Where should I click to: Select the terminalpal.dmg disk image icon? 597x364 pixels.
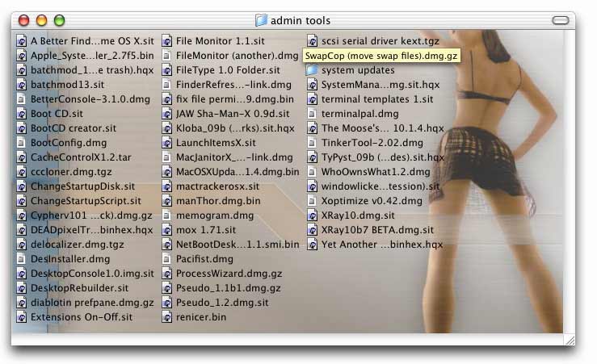[x=312, y=113]
